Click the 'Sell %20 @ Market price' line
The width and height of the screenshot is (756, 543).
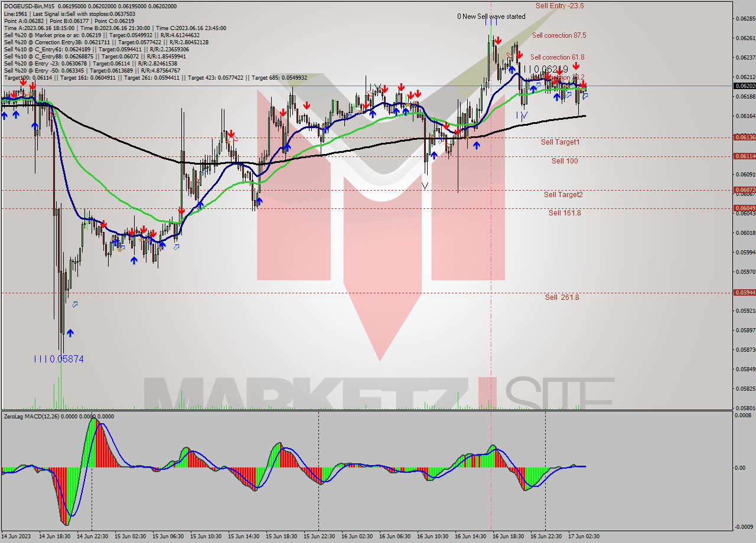coord(102,34)
